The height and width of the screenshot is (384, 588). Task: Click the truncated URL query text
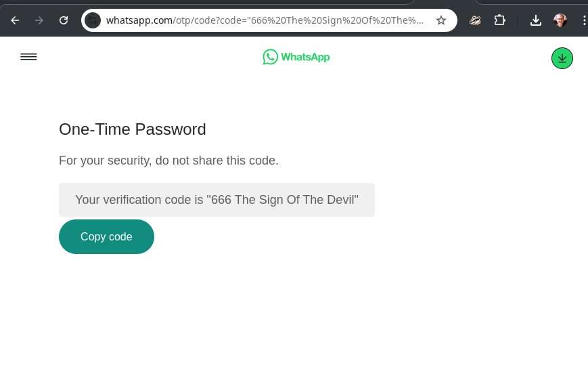pos(298,20)
